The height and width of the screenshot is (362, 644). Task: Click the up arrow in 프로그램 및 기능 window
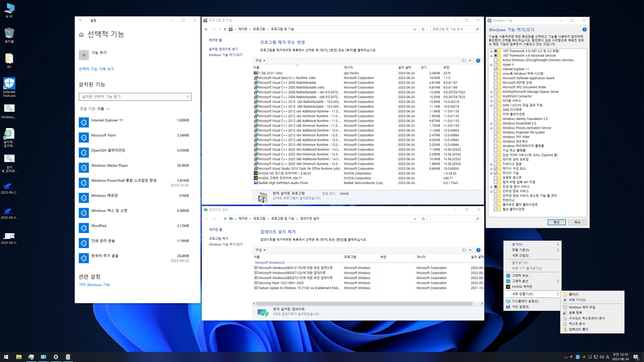[x=224, y=29]
